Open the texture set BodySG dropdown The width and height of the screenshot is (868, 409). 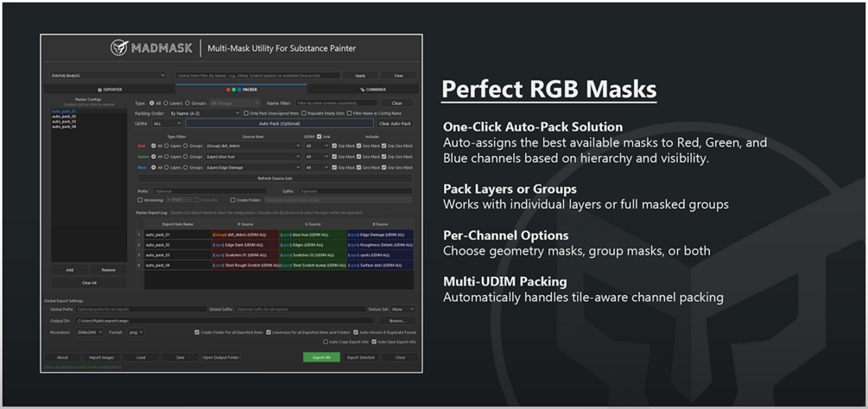[x=108, y=76]
